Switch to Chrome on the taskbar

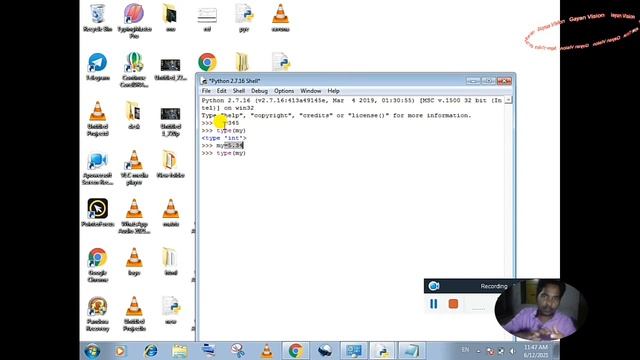coord(296,351)
